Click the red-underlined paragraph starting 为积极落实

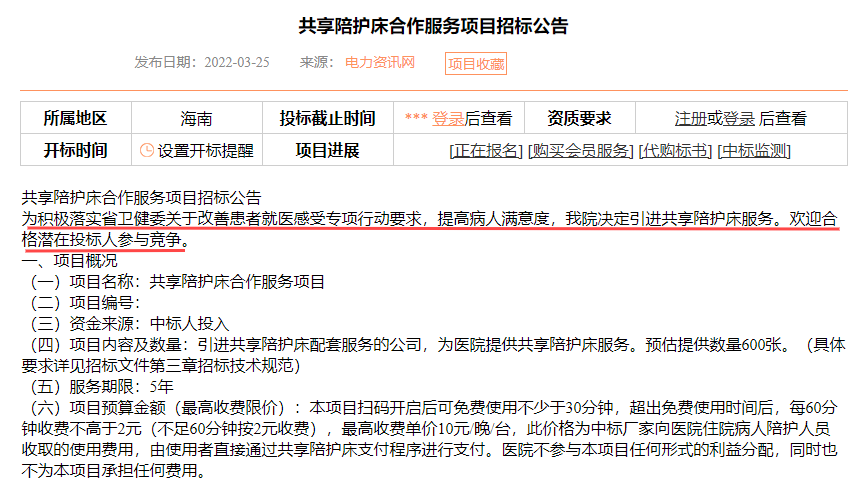coord(430,218)
